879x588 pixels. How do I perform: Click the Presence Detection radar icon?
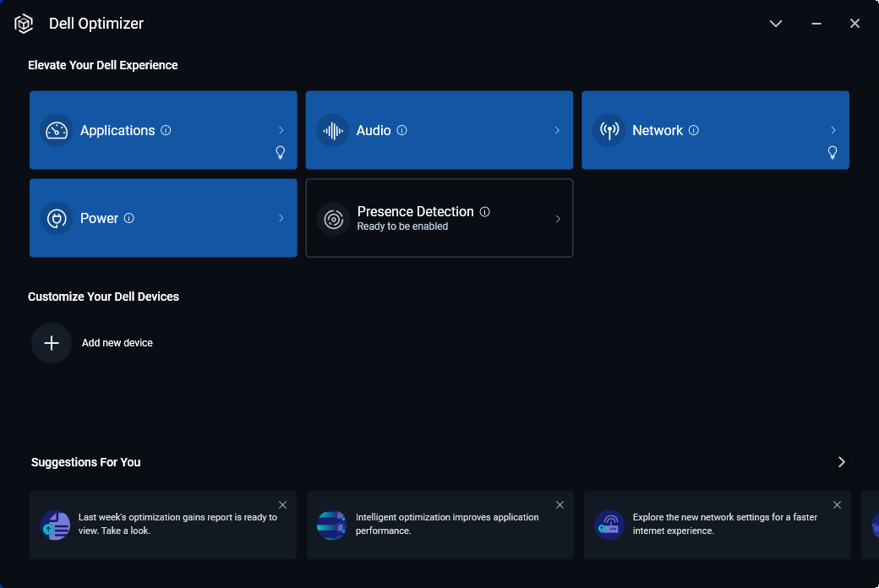[334, 219]
